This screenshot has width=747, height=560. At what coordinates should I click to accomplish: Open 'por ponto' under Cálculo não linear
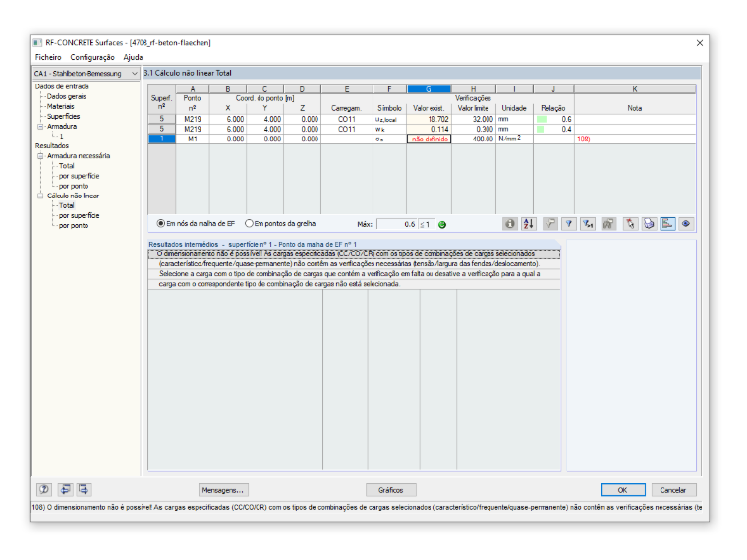pyautogui.click(x=74, y=226)
